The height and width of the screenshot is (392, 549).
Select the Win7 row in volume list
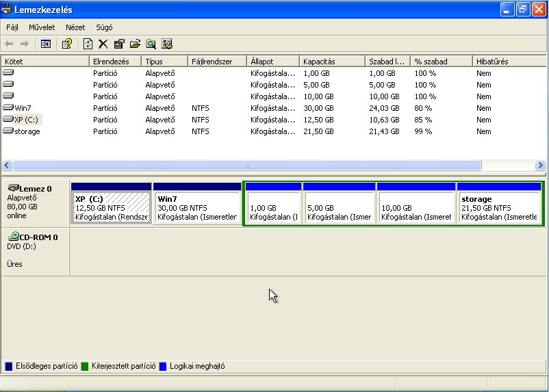(x=273, y=108)
